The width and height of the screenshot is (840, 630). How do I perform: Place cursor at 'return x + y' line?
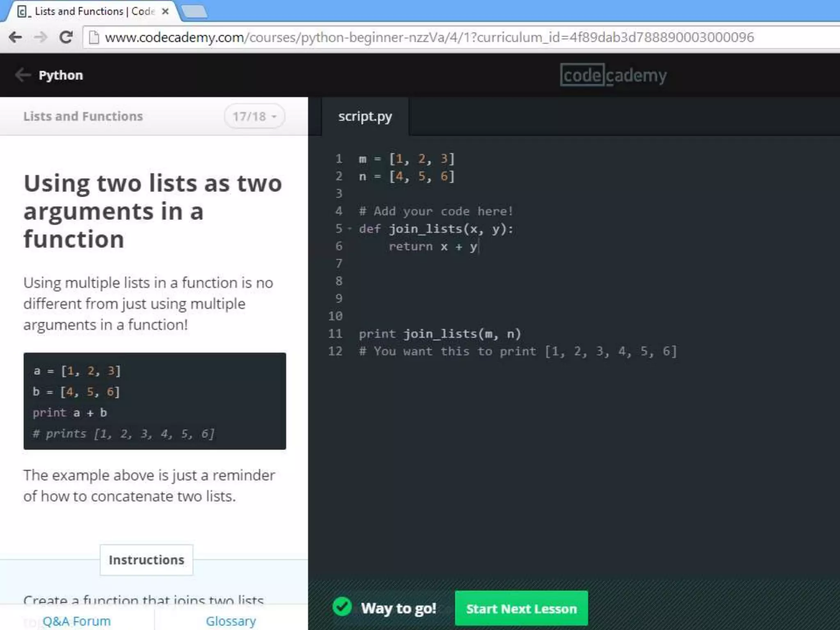(x=433, y=247)
